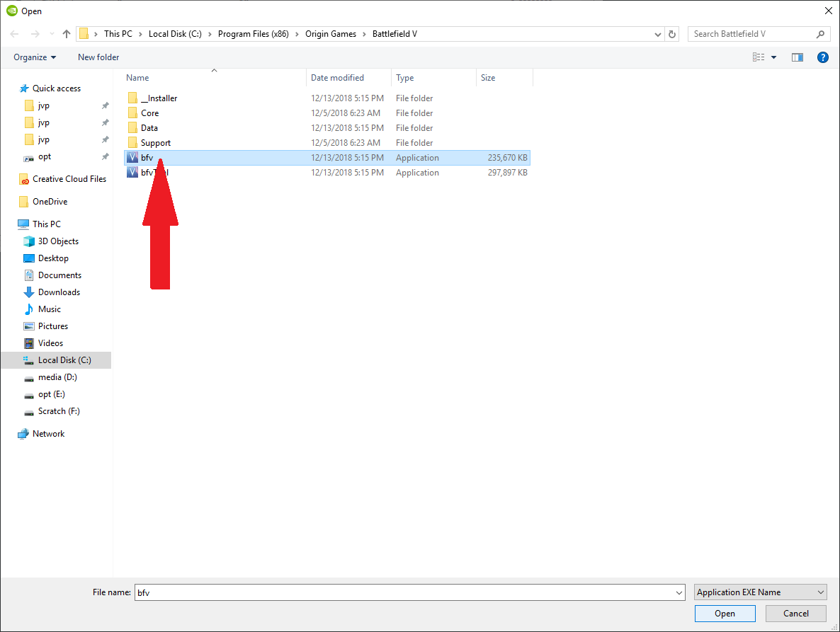Select the 235,670 KB size cell

point(507,158)
